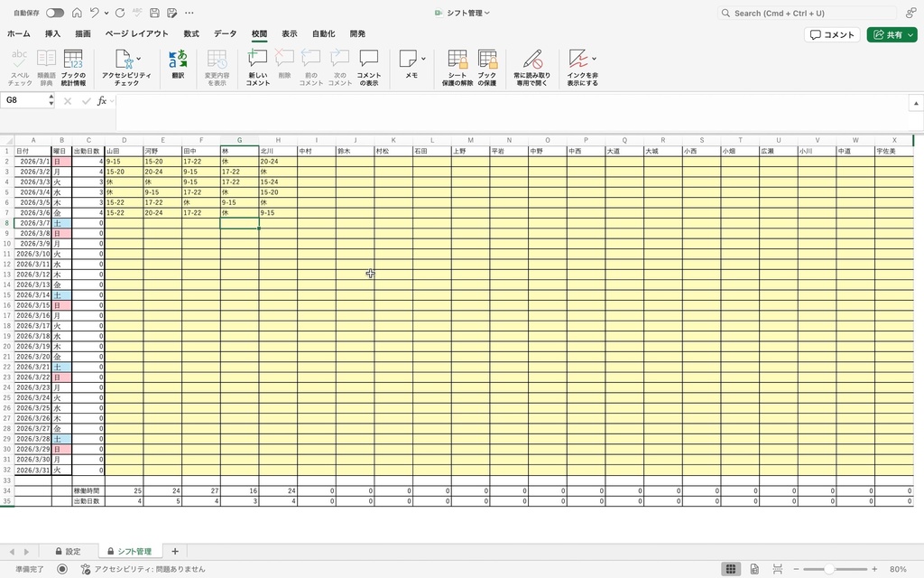Open the 翻訳 translate tool
The height and width of the screenshot is (578, 924).
(178, 64)
